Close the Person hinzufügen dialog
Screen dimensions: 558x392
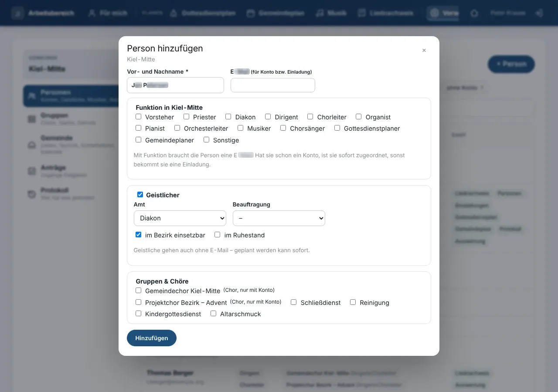point(424,51)
